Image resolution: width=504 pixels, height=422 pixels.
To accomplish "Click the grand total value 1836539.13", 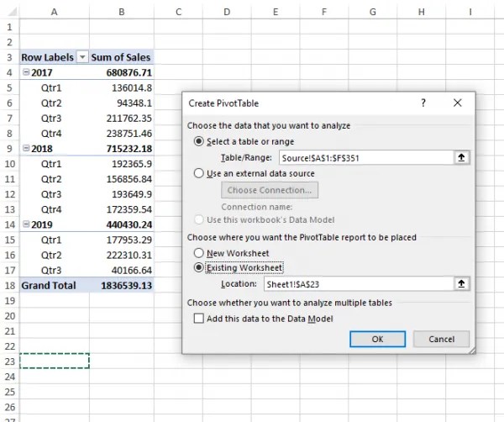I will pos(122,285).
